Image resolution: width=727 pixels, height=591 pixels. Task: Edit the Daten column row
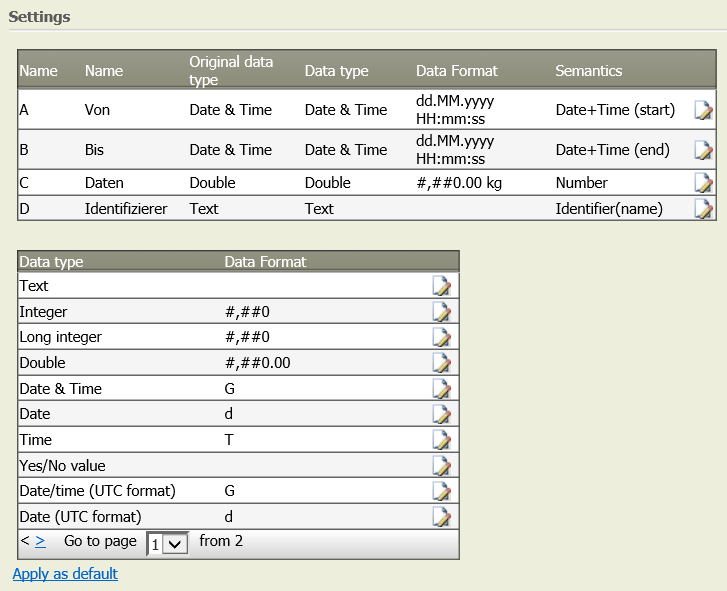(x=703, y=183)
